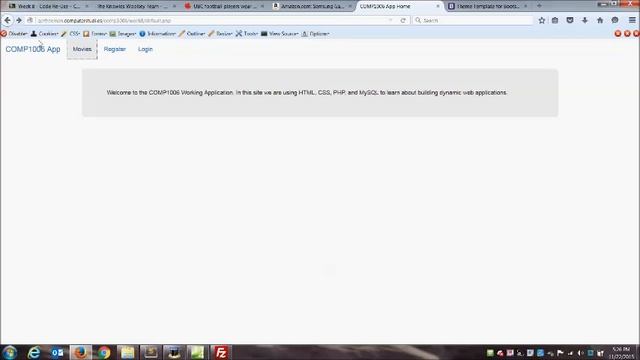
Task: Open the Login navigation link
Action: [x=145, y=49]
